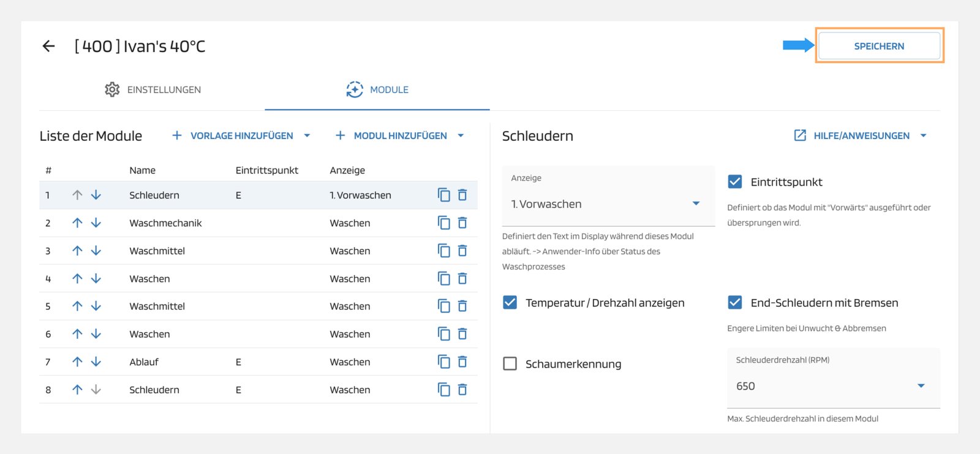
Task: Delete the Ablauf module in row 7
Action: (462, 362)
